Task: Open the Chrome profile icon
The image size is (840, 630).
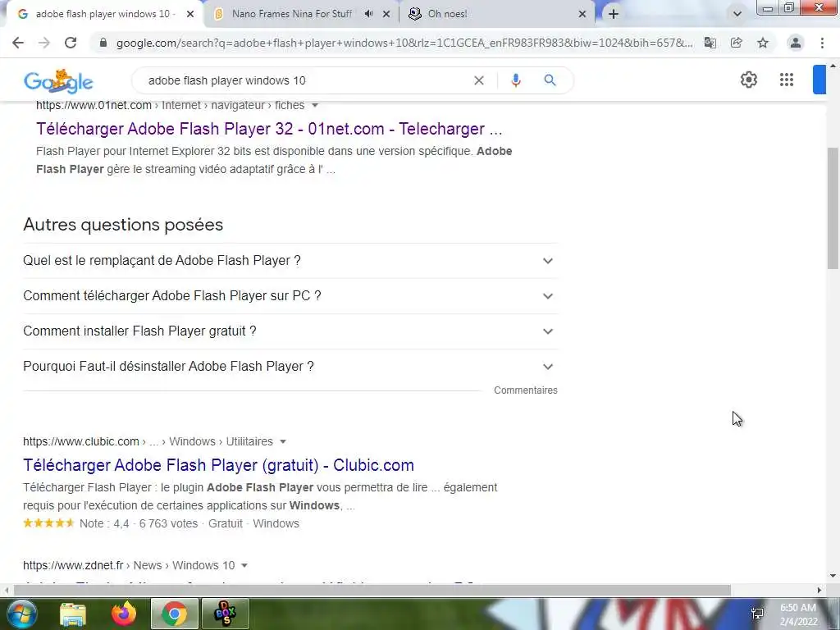Action: 796,43
